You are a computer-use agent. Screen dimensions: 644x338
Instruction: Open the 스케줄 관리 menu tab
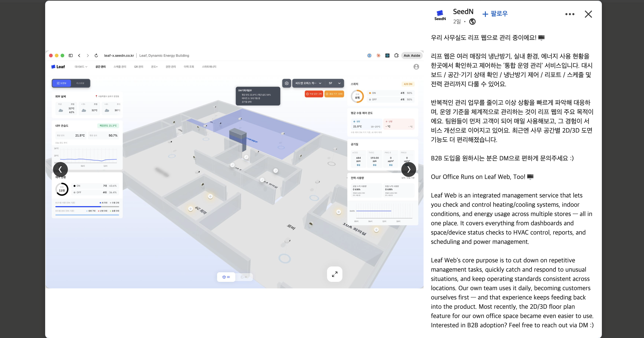pos(120,67)
